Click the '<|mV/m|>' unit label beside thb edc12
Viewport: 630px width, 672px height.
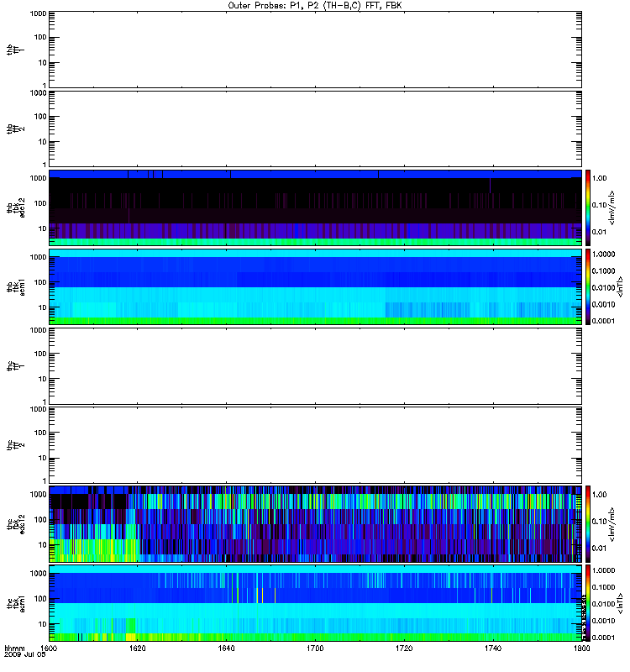[x=612, y=207]
